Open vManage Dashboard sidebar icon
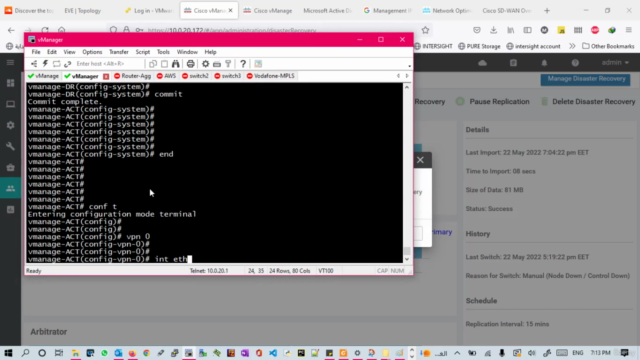The width and height of the screenshot is (640, 360). pos(11,83)
